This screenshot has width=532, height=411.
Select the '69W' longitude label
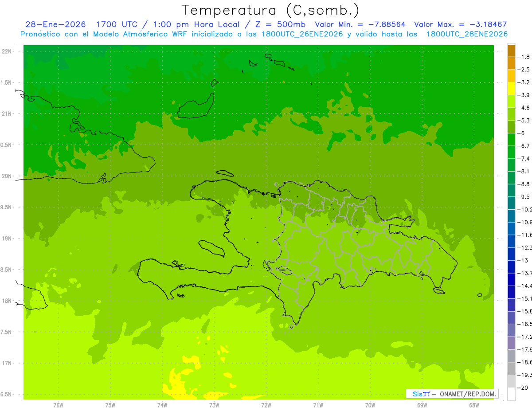[x=422, y=405]
